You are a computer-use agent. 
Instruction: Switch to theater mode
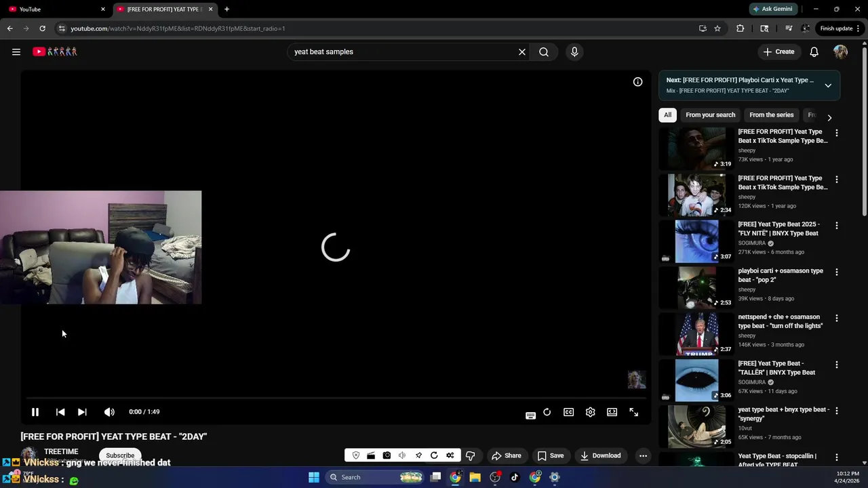tap(612, 412)
